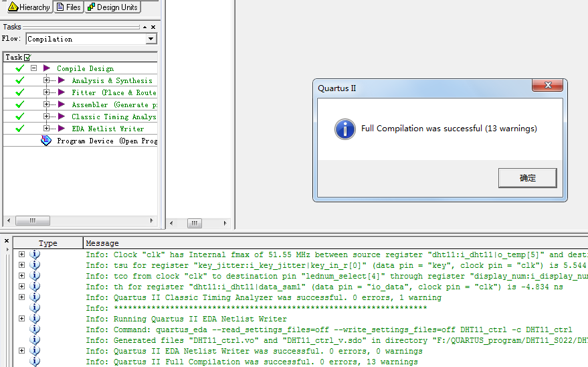Click the Tasks panel scroll right arrow
Screen dimensions: 588x367
tap(151, 220)
